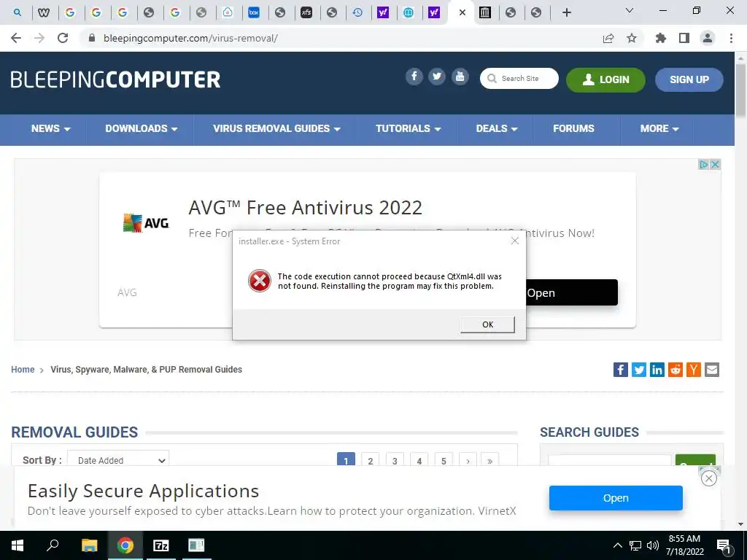747x560 pixels.
Task: Open the FORUMS nav item
Action: 573,128
